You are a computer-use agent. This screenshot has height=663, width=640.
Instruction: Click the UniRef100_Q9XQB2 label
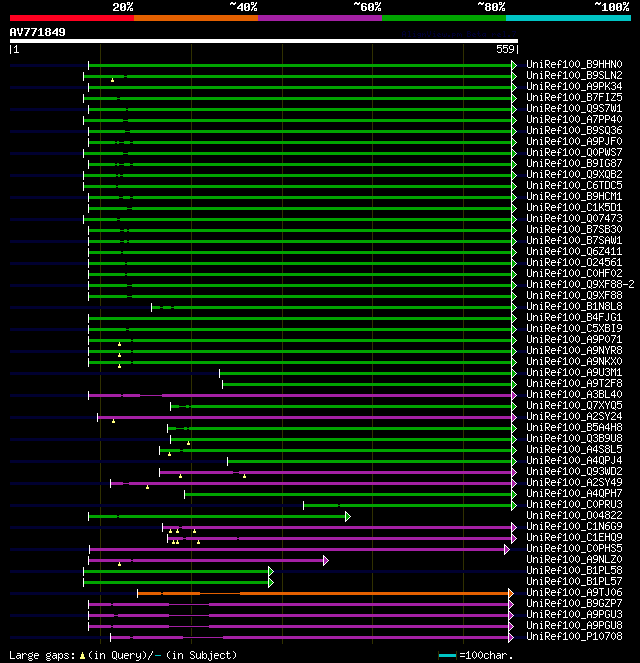574,174
